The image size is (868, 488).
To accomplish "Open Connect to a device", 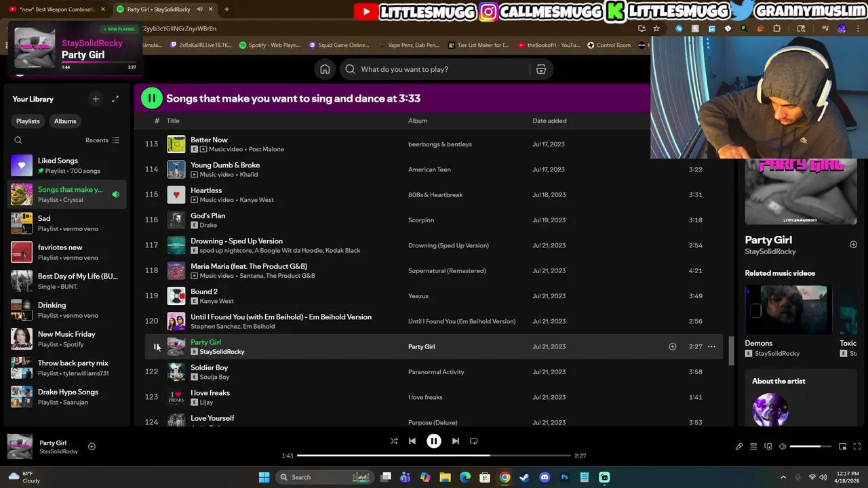I will pyautogui.click(x=768, y=447).
